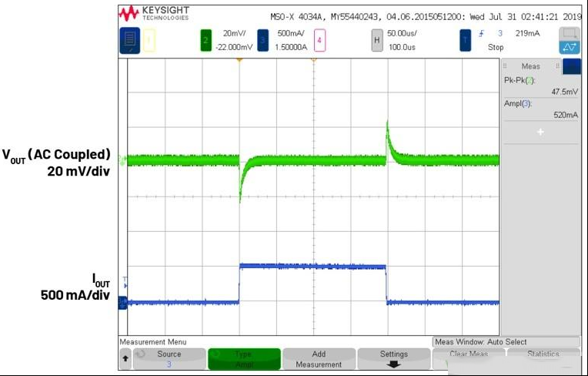Click the Keysight logo icon
The height and width of the screenshot is (376, 588).
(x=129, y=14)
